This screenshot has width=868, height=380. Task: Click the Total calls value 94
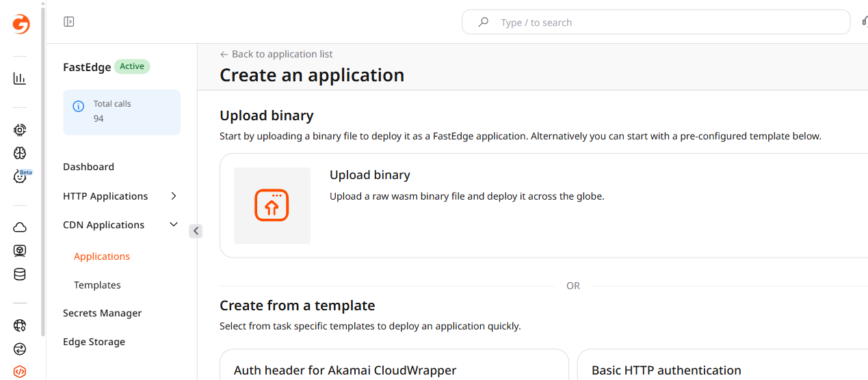coord(98,118)
